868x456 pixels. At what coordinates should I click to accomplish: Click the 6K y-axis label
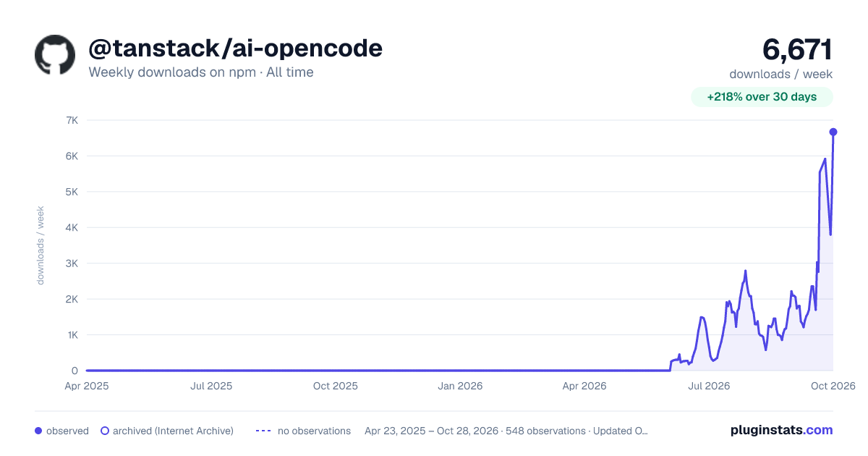click(72, 156)
